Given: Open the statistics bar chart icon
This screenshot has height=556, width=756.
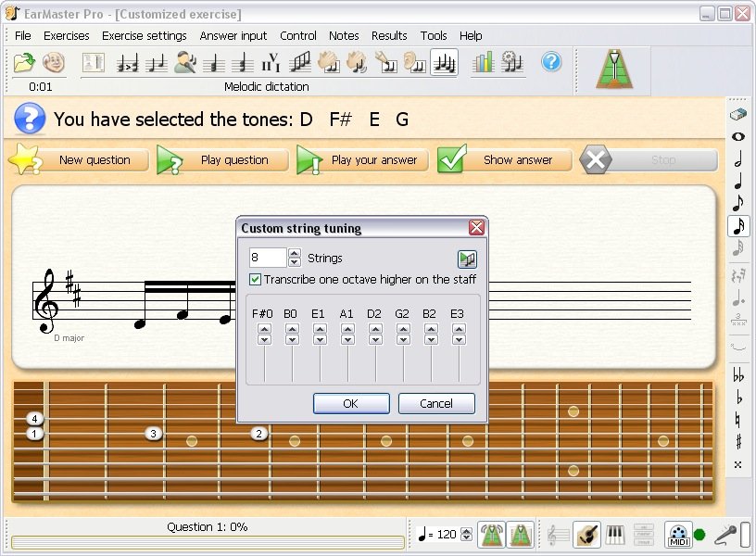Looking at the screenshot, I should (483, 63).
